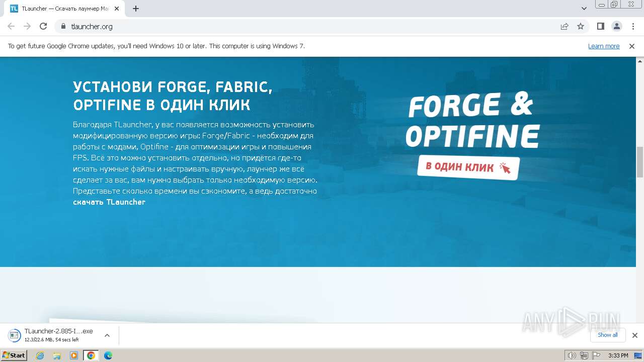Open a new tab
This screenshot has height=362, width=644.
click(x=135, y=9)
